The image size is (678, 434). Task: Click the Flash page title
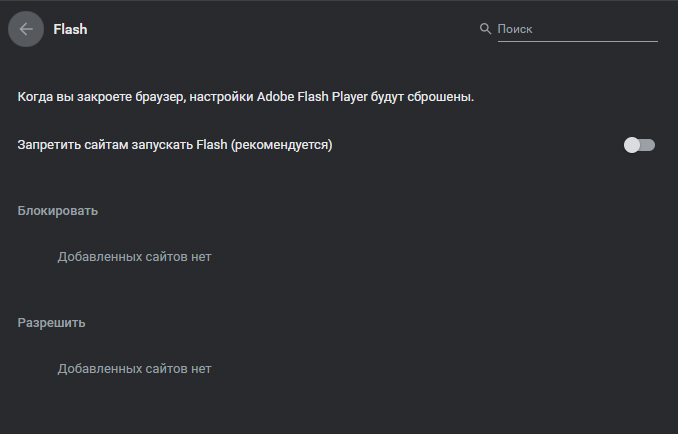point(70,29)
